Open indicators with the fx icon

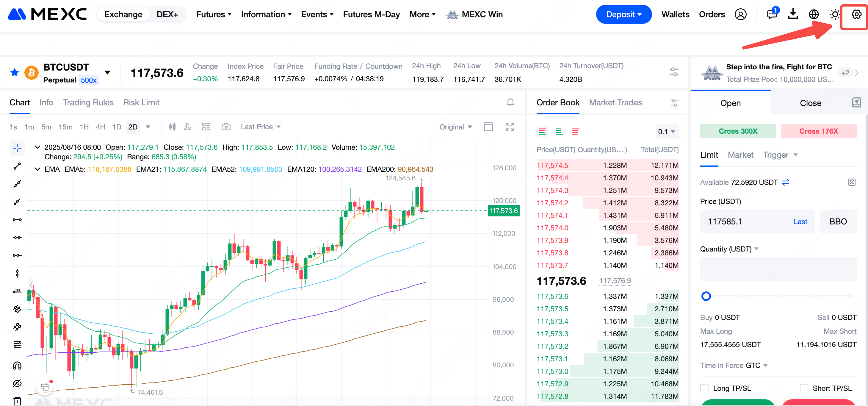[x=187, y=127]
